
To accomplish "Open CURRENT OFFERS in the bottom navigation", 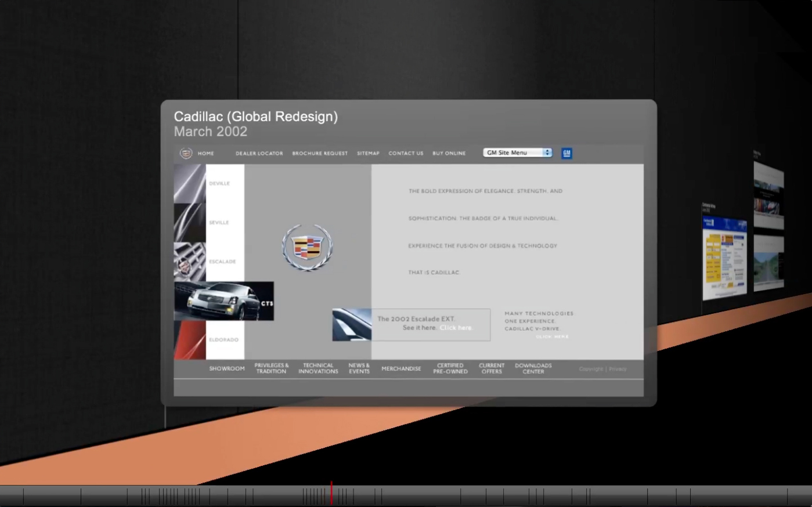I will pos(492,368).
